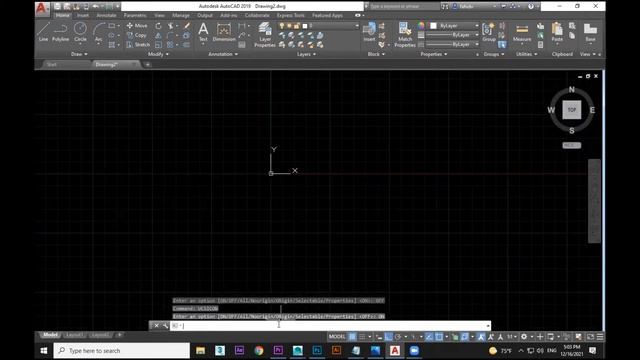
Task: Select the Polyline tool
Action: (60, 32)
